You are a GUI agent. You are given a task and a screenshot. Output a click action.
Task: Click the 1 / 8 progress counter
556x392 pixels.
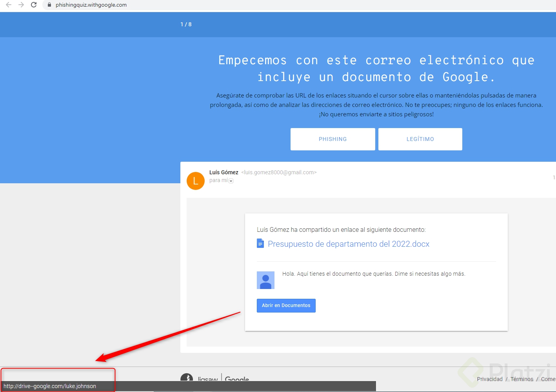click(186, 24)
